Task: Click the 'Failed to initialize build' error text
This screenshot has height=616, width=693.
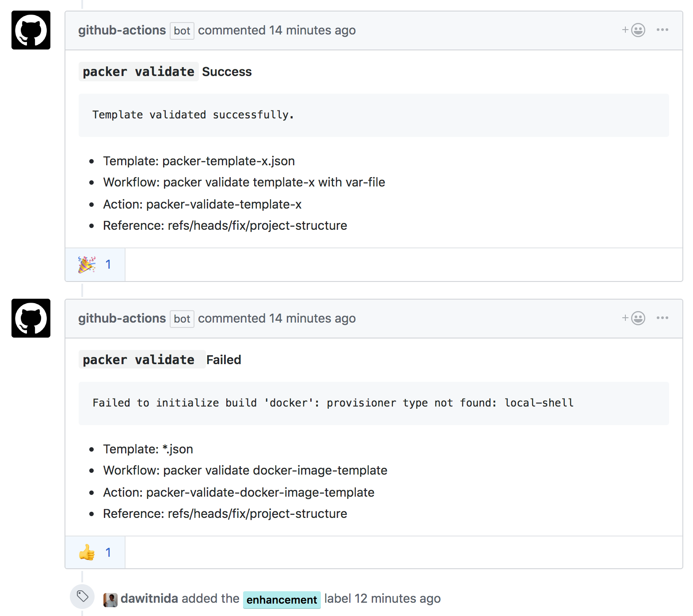Action: [333, 403]
